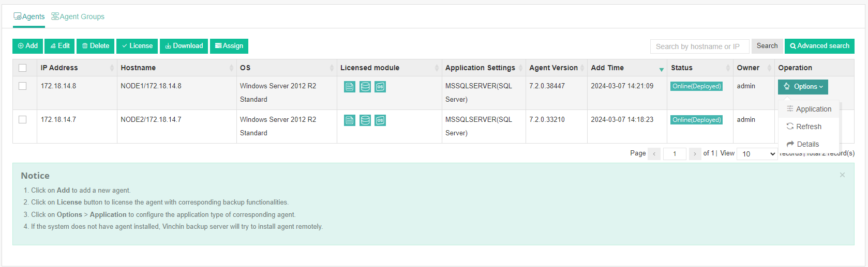Click the OS backup module icon for NODE2
This screenshot has width=868, height=267.
pyautogui.click(x=380, y=120)
